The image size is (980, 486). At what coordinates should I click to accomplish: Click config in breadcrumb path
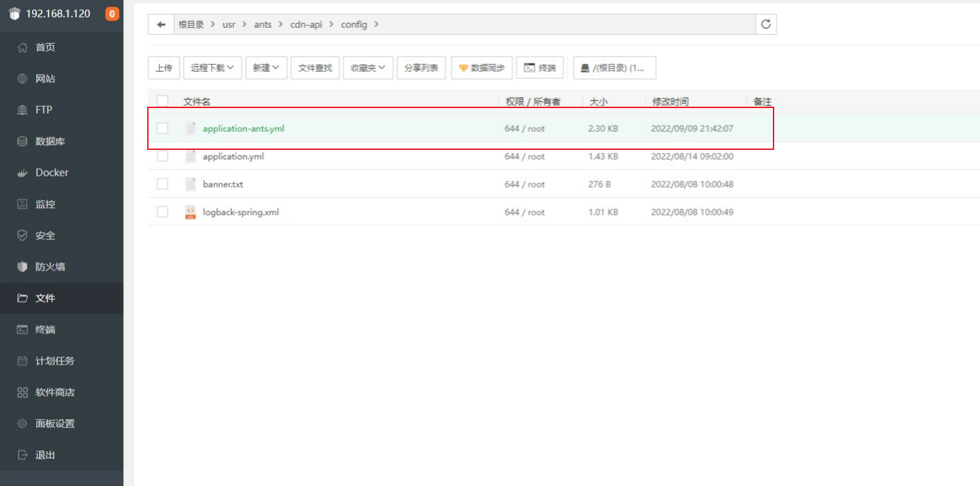354,24
